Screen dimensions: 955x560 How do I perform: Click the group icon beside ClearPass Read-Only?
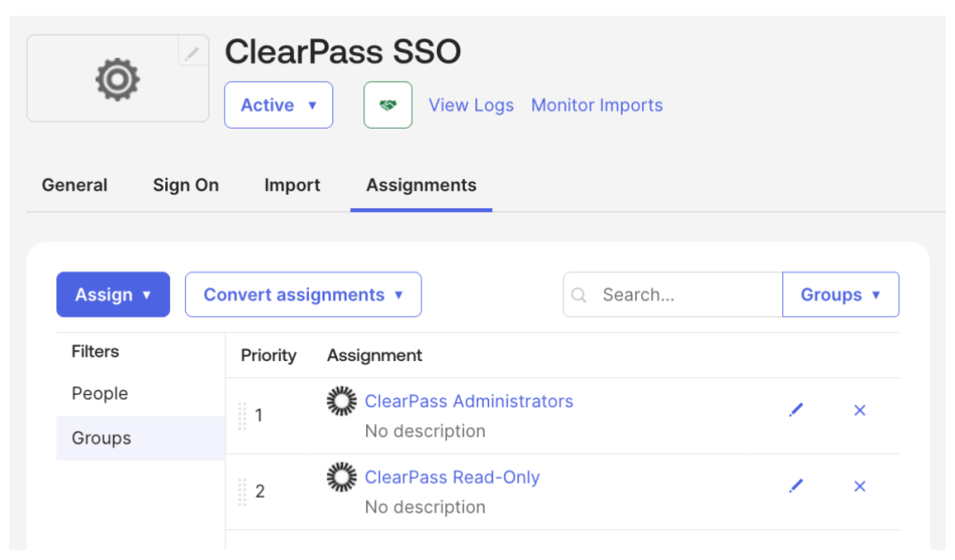(x=342, y=478)
